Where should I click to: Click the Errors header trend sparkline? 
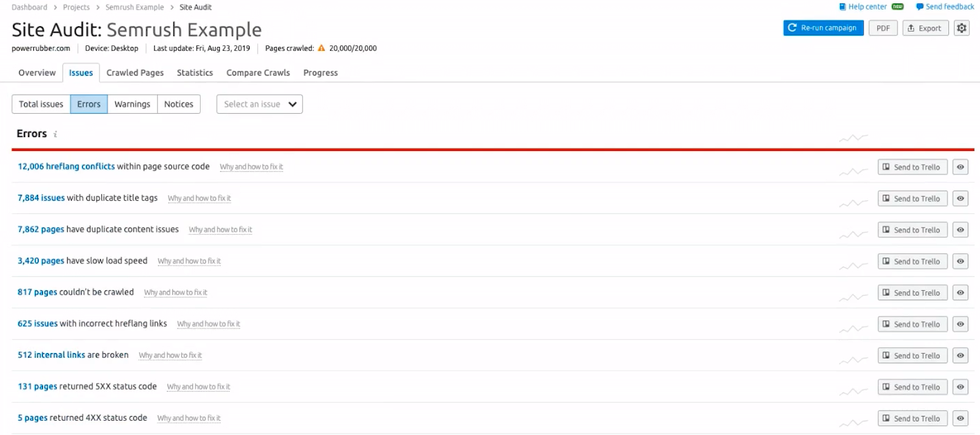(853, 138)
